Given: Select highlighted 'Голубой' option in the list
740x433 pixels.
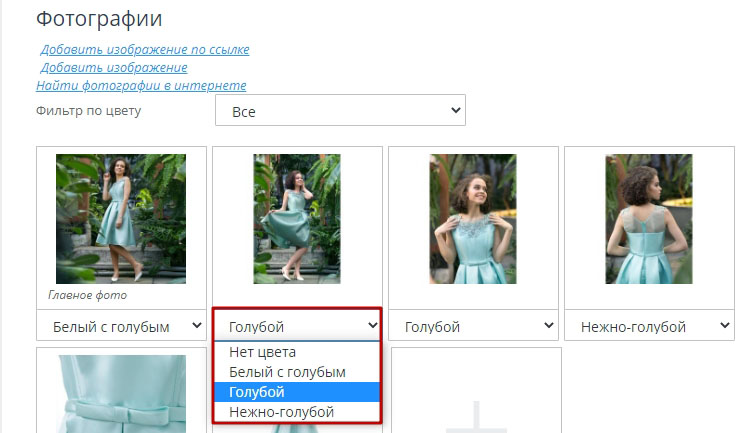Looking at the screenshot, I should (257, 392).
